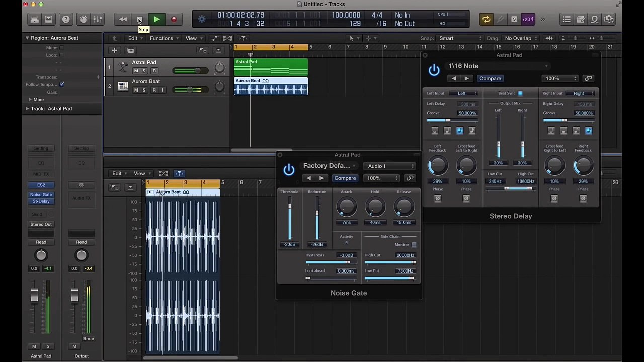Bypass the Stereo Delay power button
Screen dimensions: 644x362
[434, 70]
